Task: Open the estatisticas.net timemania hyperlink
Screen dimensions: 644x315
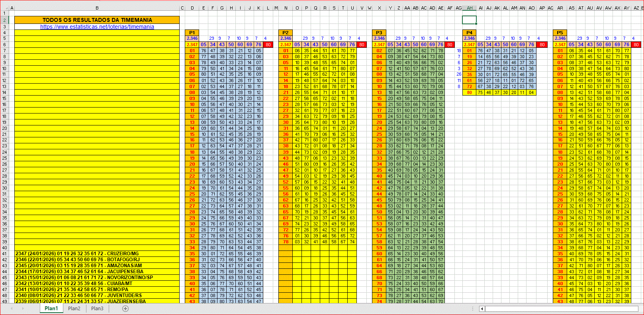Action: click(x=97, y=27)
